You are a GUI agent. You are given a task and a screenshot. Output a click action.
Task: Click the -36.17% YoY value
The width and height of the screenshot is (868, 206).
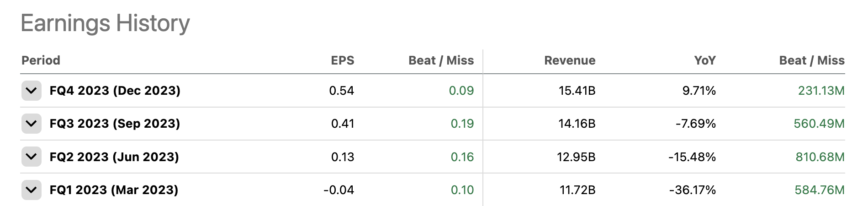coord(692,190)
